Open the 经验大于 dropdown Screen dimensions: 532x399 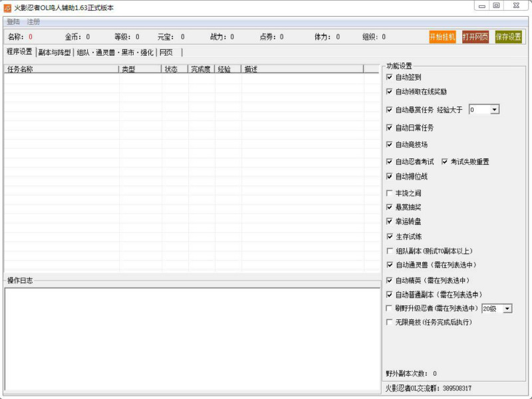pyautogui.click(x=494, y=110)
